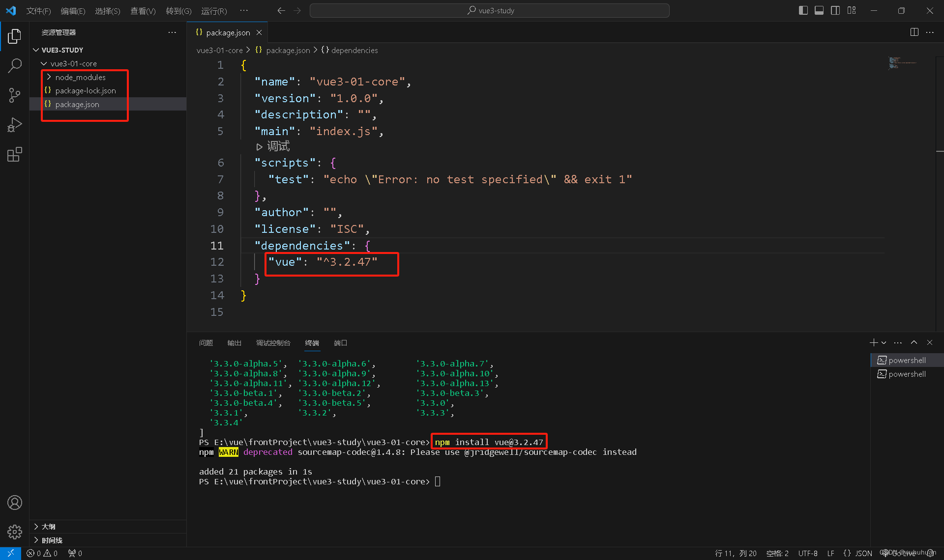
Task: Expand the 大纲 outline section
Action: click(48, 527)
